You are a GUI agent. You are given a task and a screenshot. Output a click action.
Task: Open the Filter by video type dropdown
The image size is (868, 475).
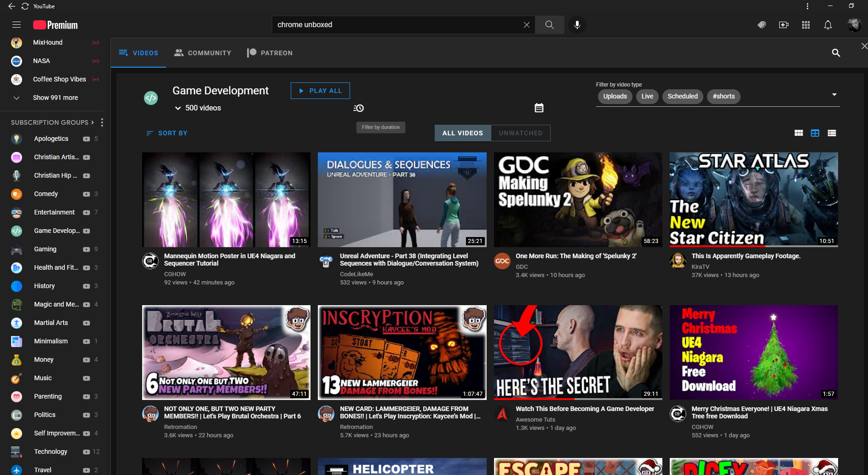pos(834,94)
